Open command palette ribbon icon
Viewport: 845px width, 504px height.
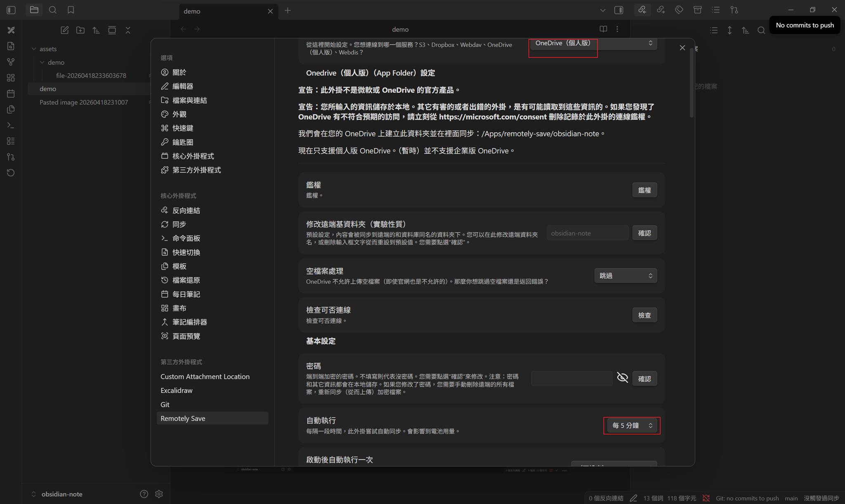tap(11, 125)
